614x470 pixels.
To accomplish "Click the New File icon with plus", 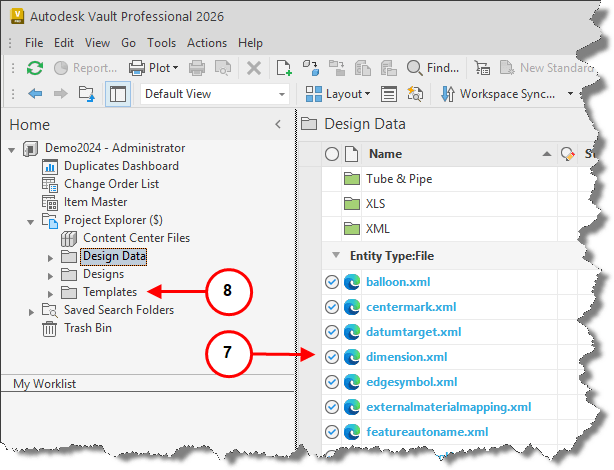I will (x=284, y=68).
